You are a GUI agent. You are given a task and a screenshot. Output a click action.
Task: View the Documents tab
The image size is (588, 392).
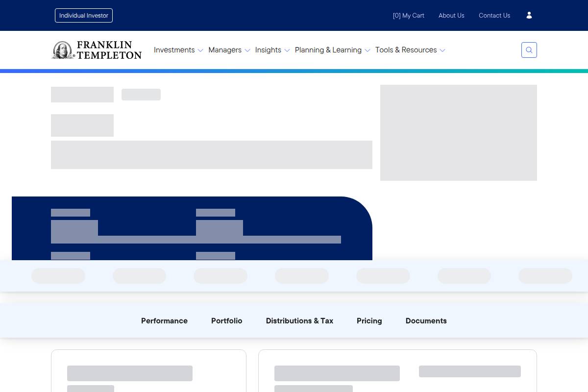coord(426,320)
